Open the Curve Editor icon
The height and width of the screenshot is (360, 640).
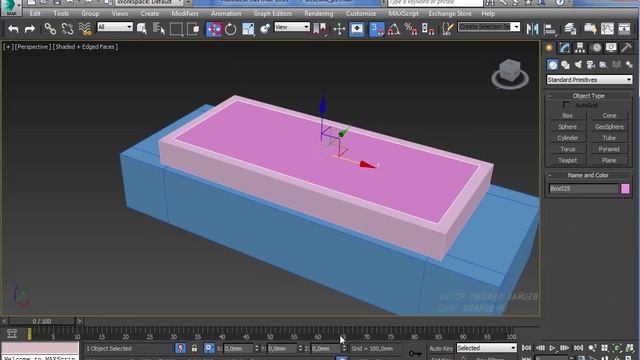click(607, 29)
